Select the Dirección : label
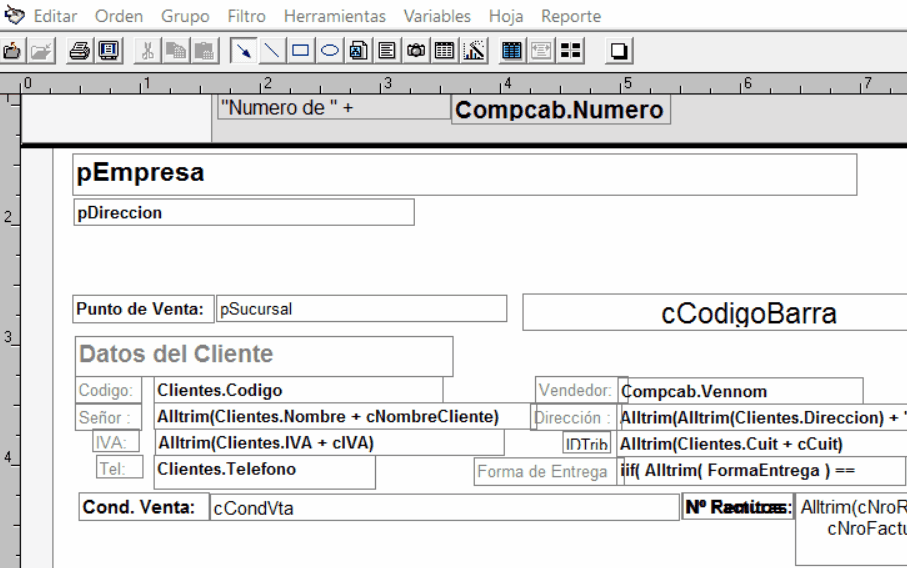907x568 pixels. 573,418
